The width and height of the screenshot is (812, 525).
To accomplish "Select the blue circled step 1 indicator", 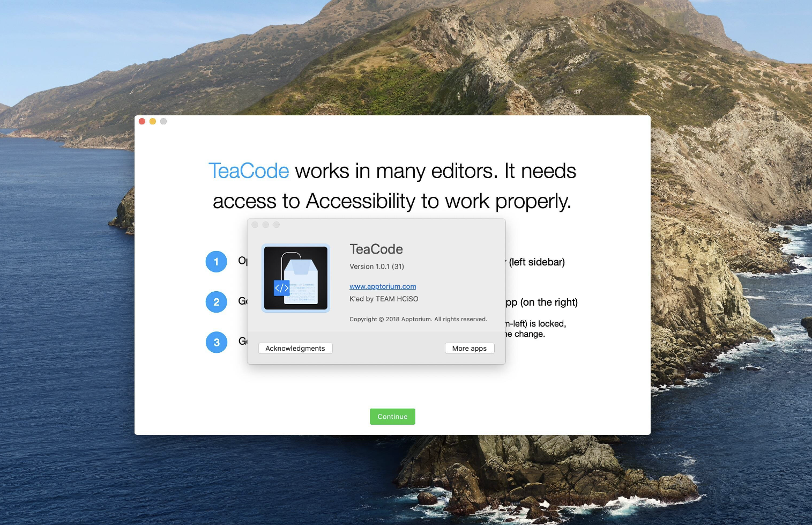I will point(217,262).
